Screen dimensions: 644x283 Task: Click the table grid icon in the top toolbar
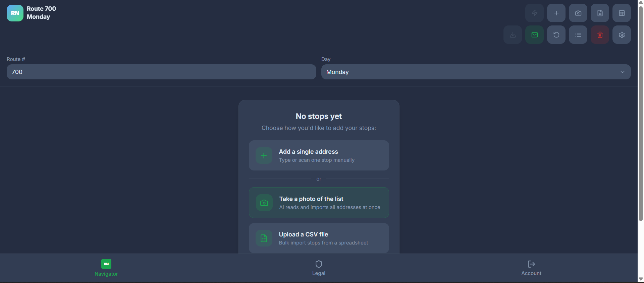[622, 13]
